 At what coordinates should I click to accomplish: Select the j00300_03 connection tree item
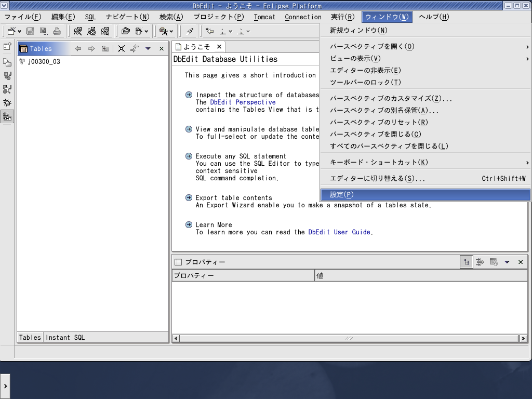click(44, 61)
